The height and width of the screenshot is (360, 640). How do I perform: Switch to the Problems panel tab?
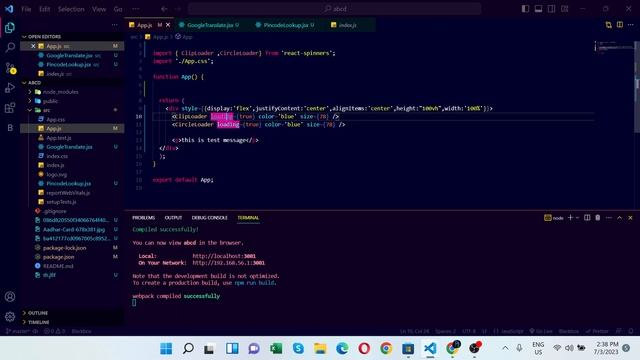(x=143, y=218)
